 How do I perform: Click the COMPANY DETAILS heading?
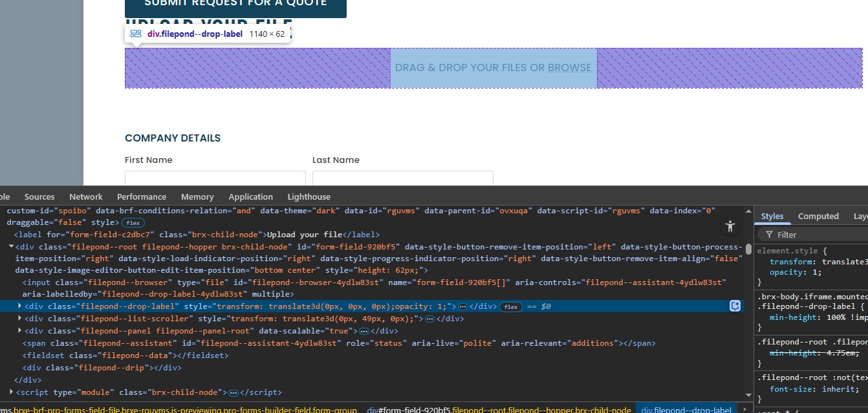tap(173, 138)
